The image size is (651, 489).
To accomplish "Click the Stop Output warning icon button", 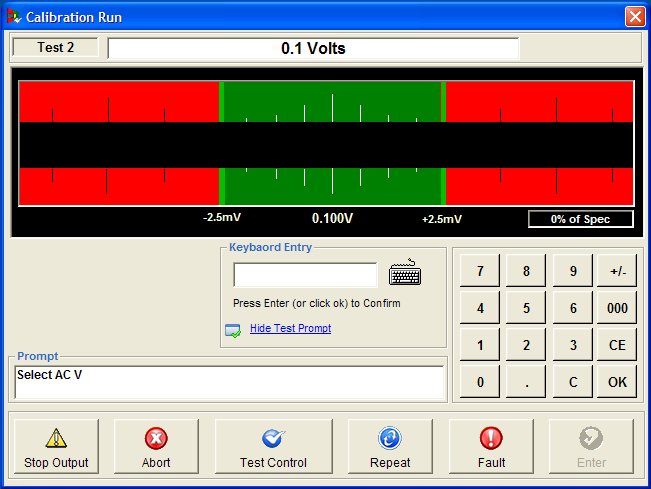I will 57,447.
